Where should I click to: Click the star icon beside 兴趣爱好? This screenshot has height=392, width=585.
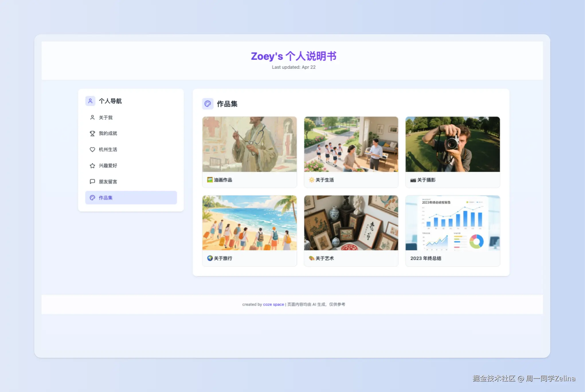(x=92, y=166)
